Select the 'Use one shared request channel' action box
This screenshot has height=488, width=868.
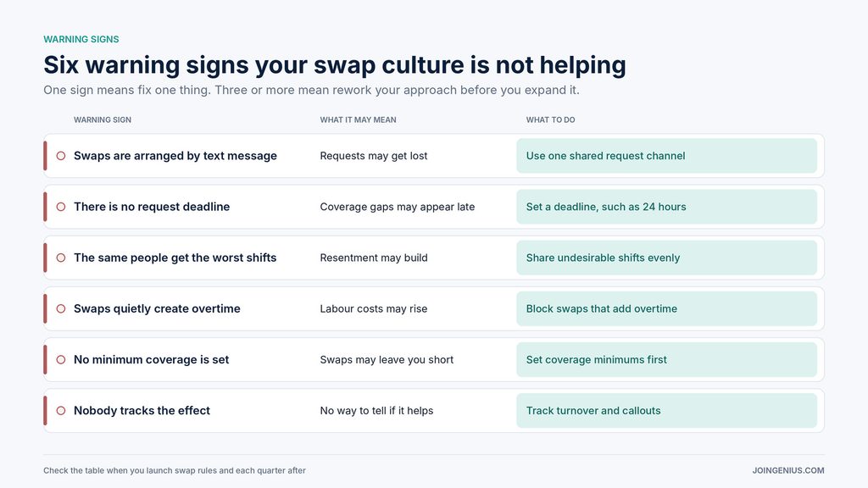[x=666, y=156]
